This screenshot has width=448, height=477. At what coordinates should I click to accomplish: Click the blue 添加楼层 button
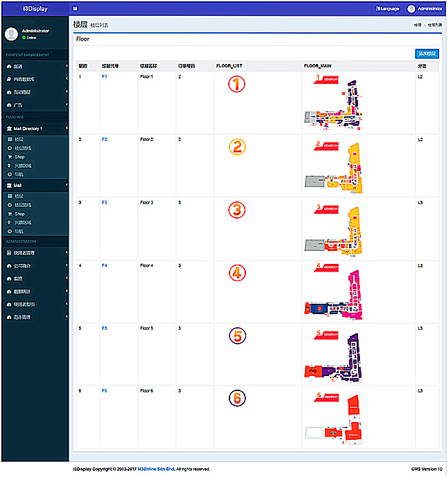tap(426, 54)
